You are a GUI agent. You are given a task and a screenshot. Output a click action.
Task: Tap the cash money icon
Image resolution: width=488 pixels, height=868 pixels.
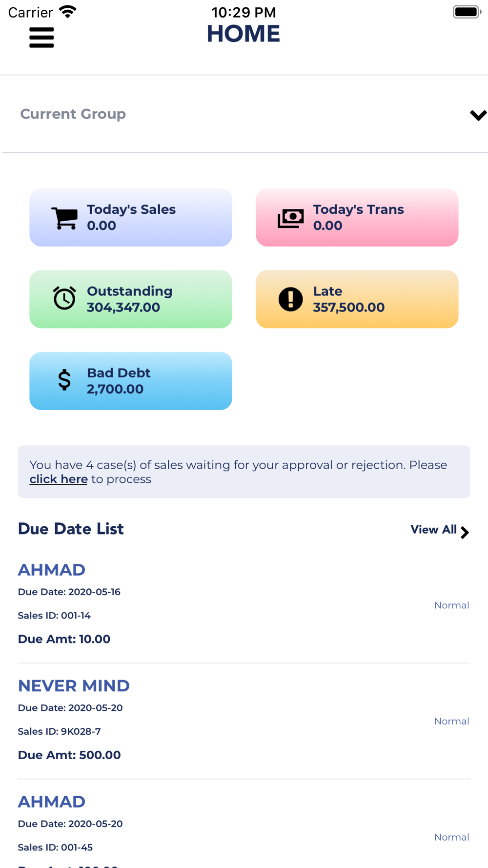point(291,218)
